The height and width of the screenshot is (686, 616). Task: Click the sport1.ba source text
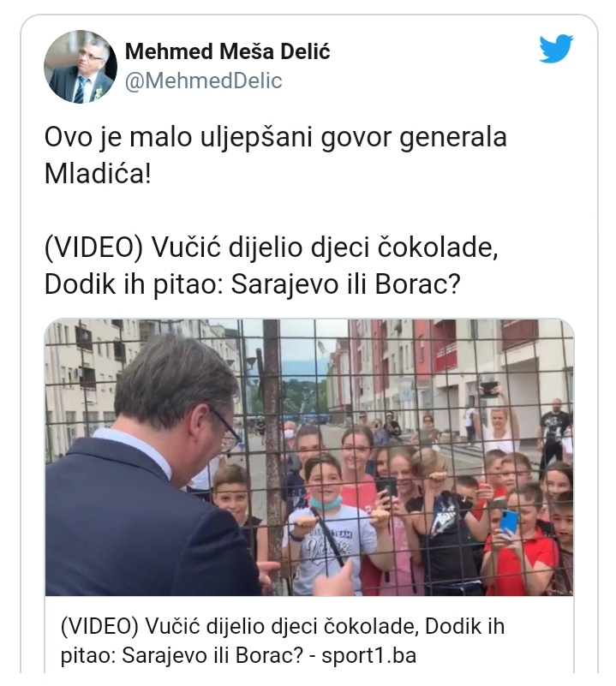pyautogui.click(x=368, y=655)
